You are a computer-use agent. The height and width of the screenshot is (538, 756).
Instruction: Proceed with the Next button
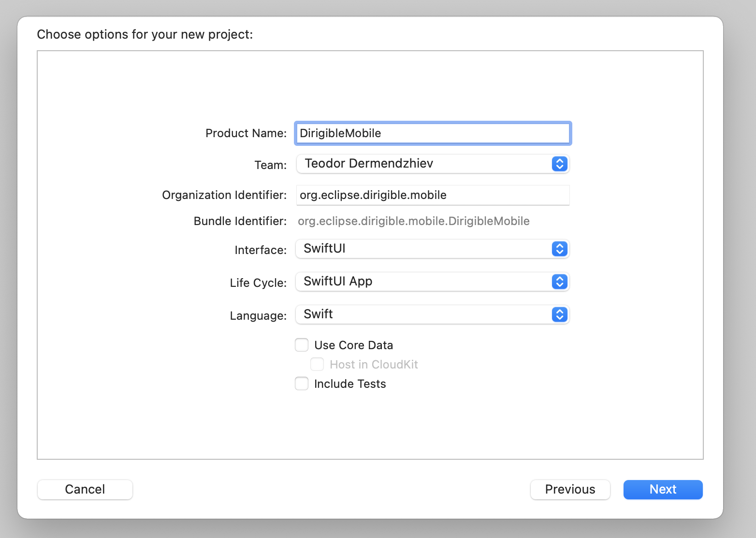663,489
